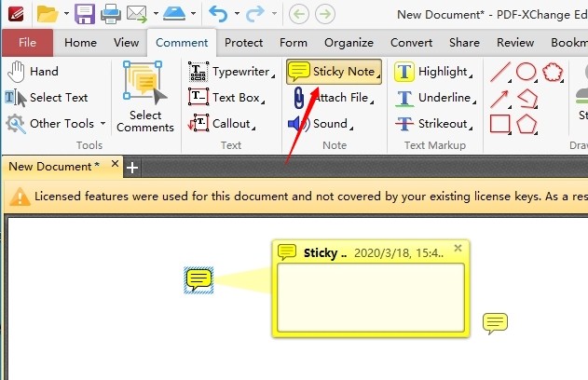
Task: Choose the Typewriter tool
Action: point(231,71)
